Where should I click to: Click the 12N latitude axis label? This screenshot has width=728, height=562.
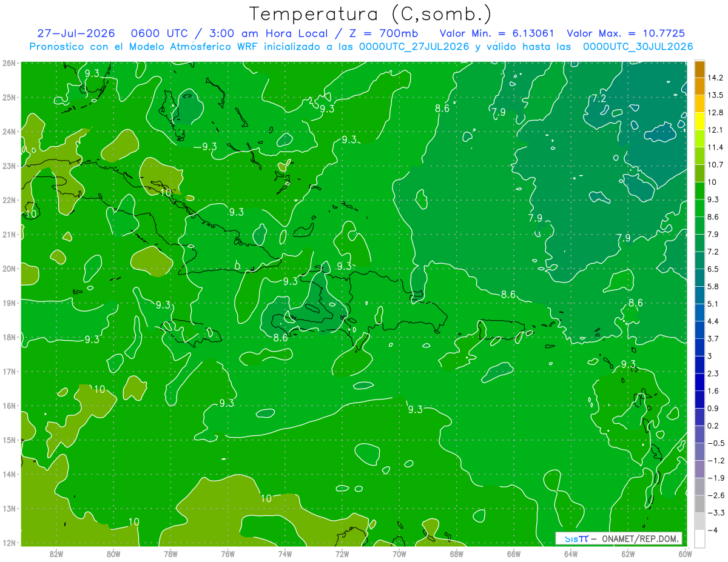point(8,543)
